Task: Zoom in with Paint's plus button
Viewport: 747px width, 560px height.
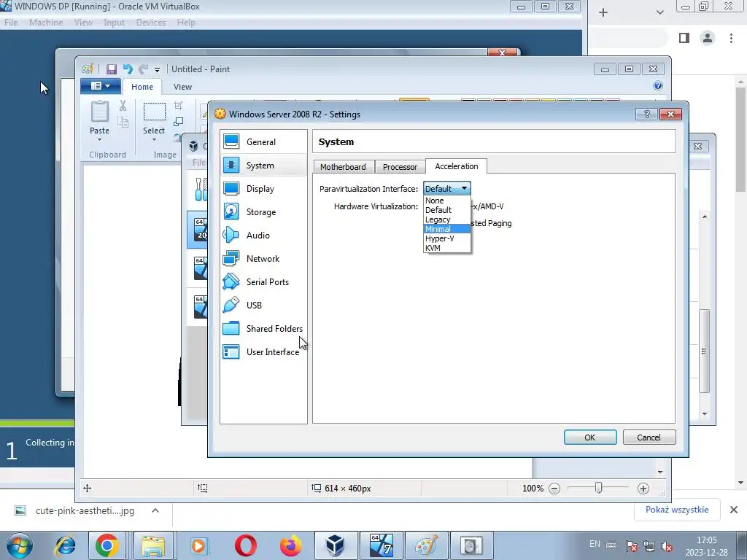Action: pos(643,488)
